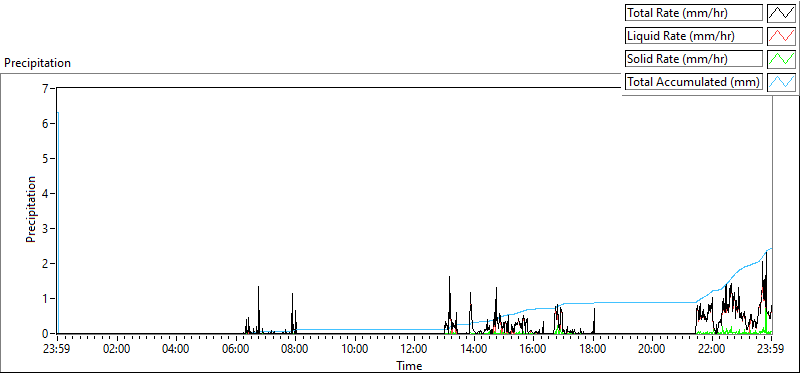
Task: Click the Time axis label
Action: (409, 365)
